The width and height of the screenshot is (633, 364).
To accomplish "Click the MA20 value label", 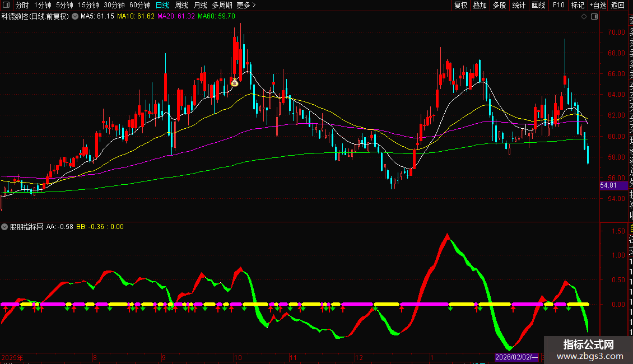I will click(176, 16).
